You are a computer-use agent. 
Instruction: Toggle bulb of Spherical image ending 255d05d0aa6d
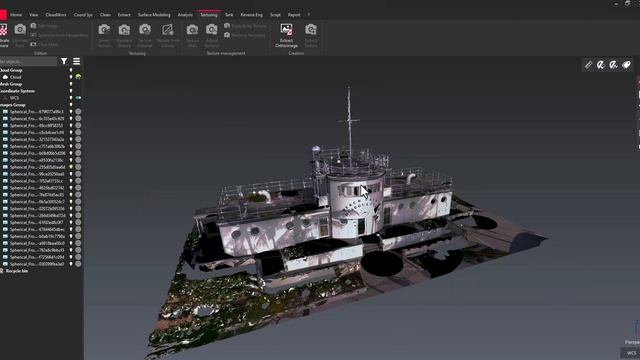(71, 167)
